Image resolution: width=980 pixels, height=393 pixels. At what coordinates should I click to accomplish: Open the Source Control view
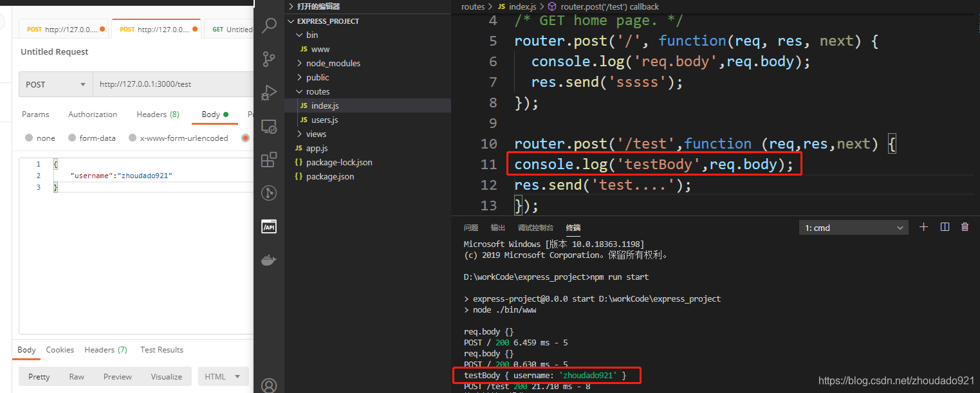coord(269,59)
